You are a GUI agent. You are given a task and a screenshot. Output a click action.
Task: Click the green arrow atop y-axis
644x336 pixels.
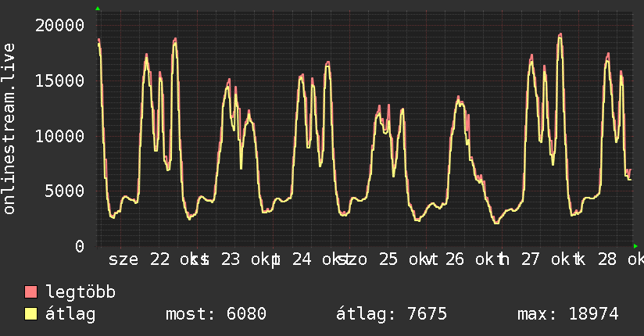[98, 9]
